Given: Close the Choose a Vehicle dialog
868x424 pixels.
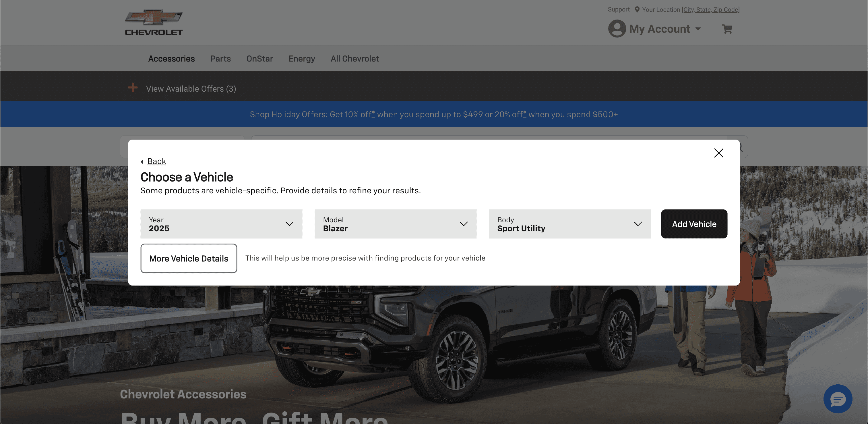Looking at the screenshot, I should (718, 153).
